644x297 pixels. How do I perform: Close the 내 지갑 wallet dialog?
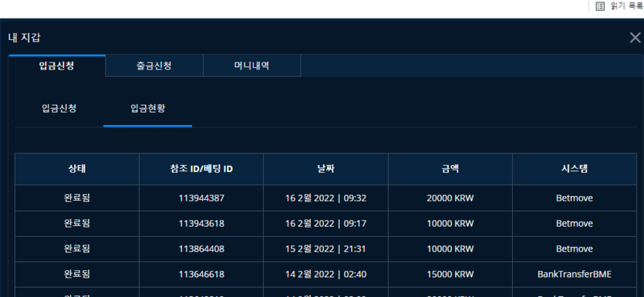(x=635, y=38)
